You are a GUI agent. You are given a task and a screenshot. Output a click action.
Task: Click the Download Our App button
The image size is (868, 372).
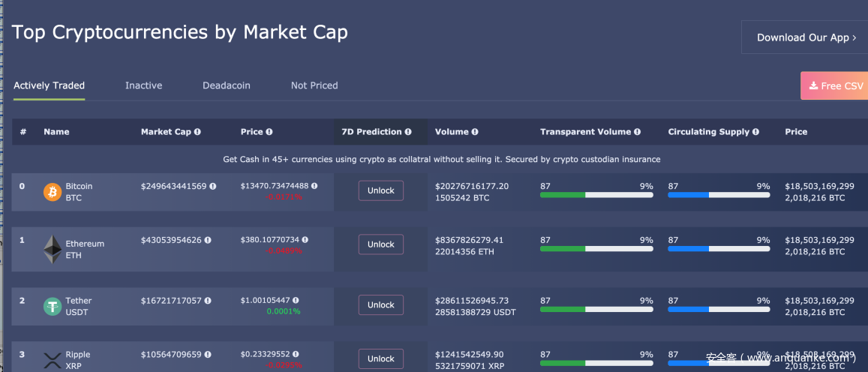[806, 37]
